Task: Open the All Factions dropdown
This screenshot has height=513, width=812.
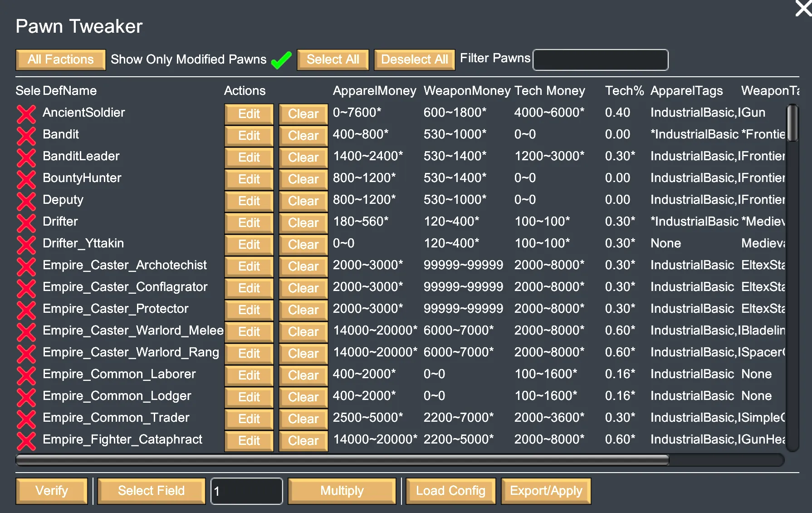Action: pyautogui.click(x=61, y=60)
